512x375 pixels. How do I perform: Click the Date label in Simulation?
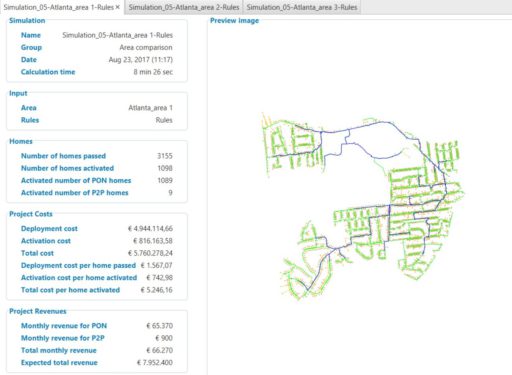pos(29,60)
